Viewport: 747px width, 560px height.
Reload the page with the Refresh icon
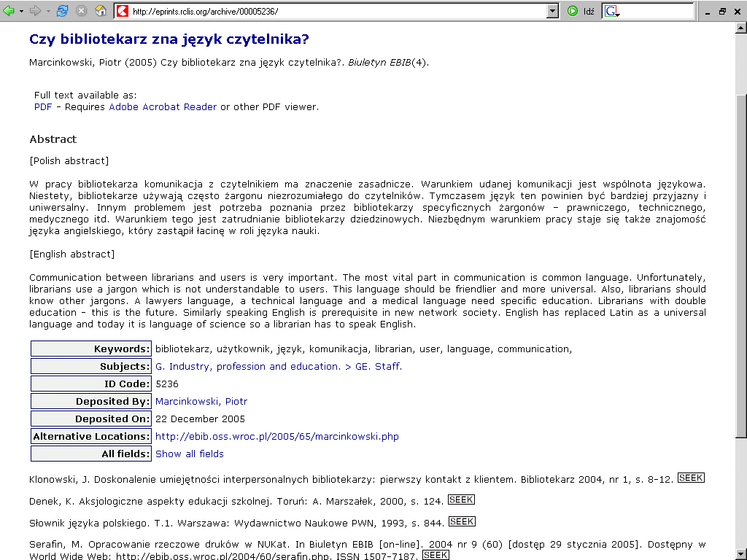pos(63,11)
